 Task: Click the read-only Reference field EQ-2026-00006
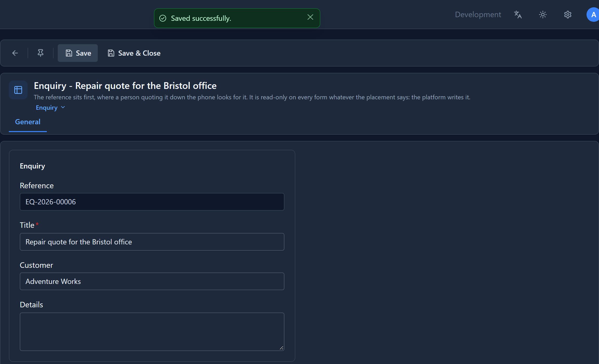(x=152, y=202)
